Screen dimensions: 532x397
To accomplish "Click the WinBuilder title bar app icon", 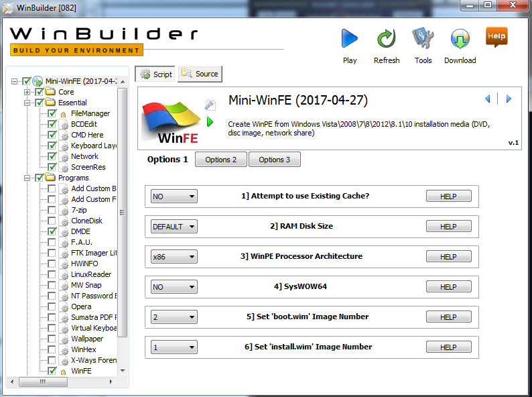I will point(8,7).
